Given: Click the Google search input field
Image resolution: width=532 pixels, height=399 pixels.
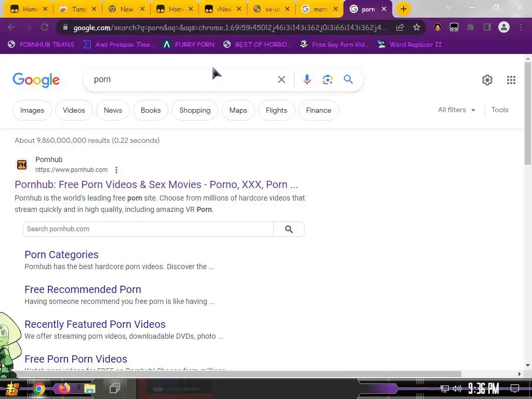Looking at the screenshot, I should click(x=183, y=79).
